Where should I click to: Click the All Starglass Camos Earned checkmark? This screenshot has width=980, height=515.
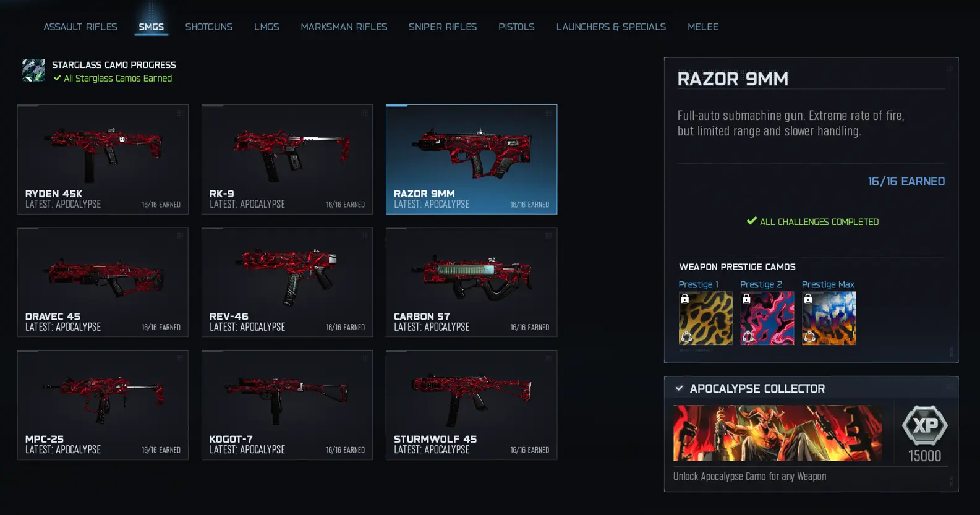tap(57, 78)
